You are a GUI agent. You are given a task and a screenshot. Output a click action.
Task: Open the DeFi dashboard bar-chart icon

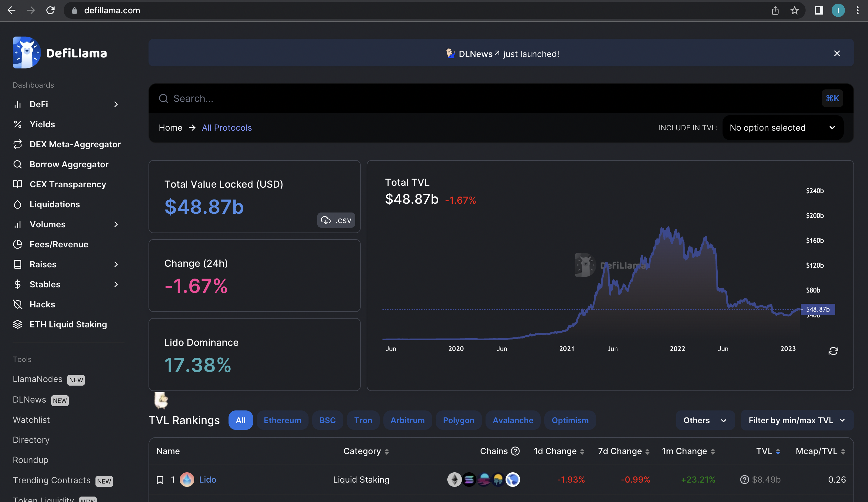[18, 104]
